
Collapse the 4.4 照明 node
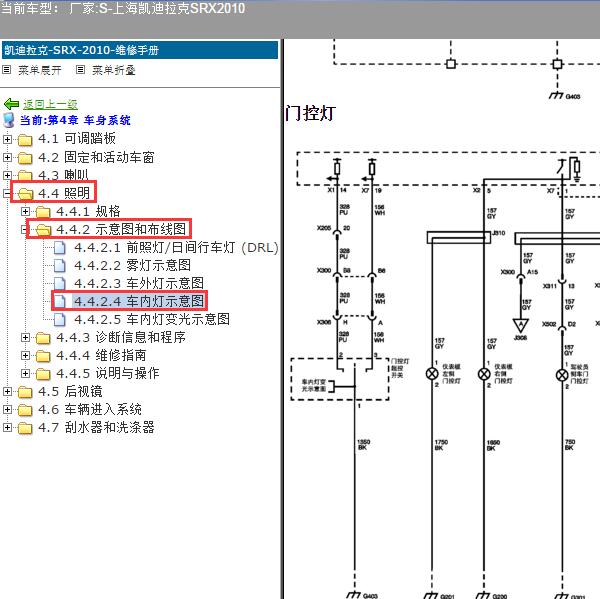point(7,193)
